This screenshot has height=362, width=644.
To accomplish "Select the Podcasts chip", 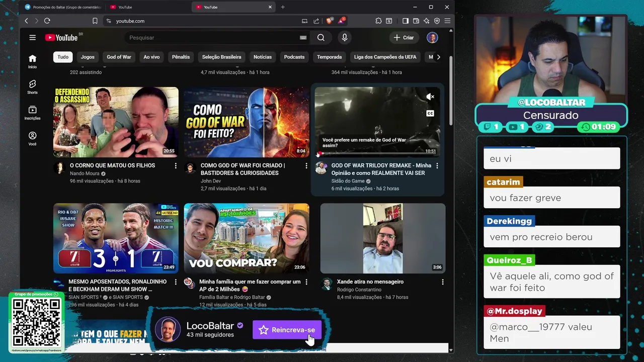I will (294, 57).
